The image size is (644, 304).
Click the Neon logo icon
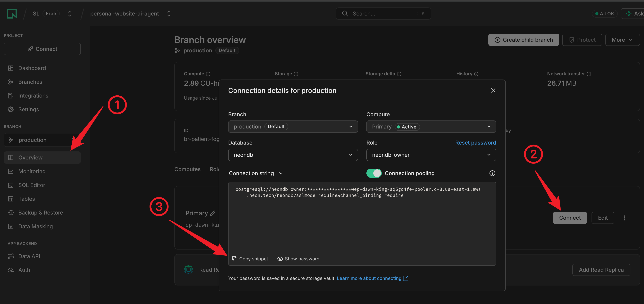click(x=12, y=13)
